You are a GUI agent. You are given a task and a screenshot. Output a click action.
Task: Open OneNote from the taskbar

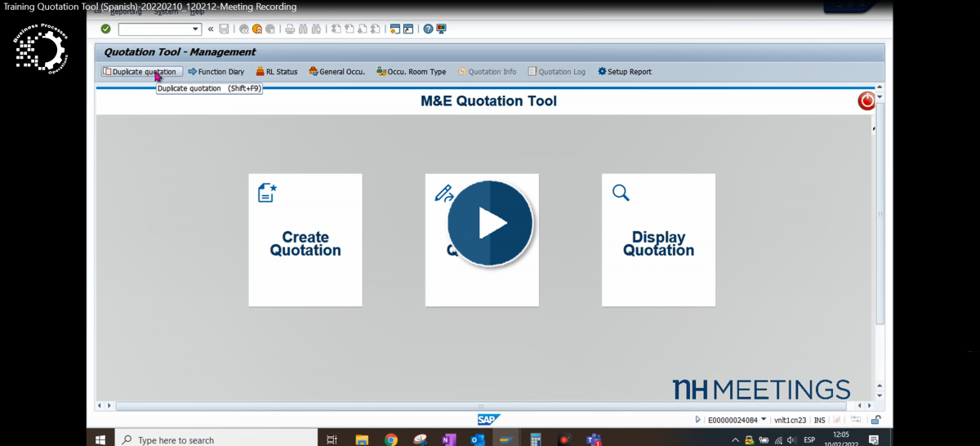pos(448,439)
